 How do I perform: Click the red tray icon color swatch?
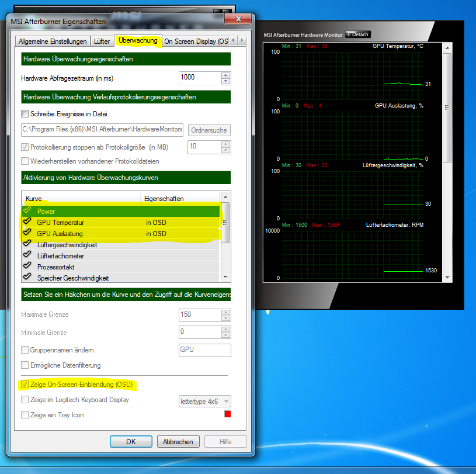(x=227, y=414)
